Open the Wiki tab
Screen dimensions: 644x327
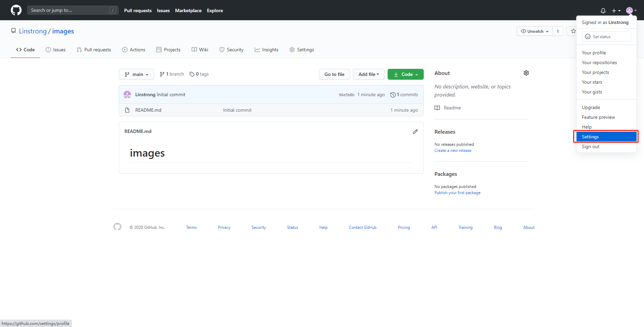pyautogui.click(x=200, y=50)
